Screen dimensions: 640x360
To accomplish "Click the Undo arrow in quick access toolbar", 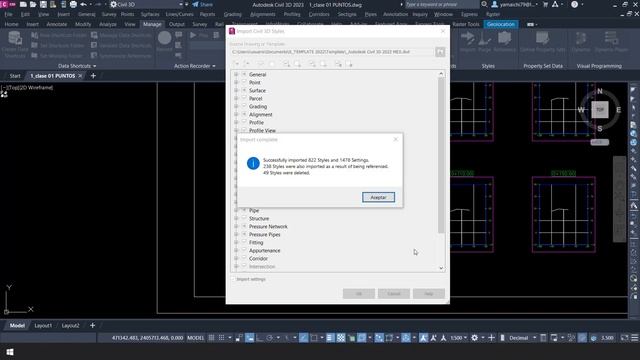I will (x=84, y=4).
